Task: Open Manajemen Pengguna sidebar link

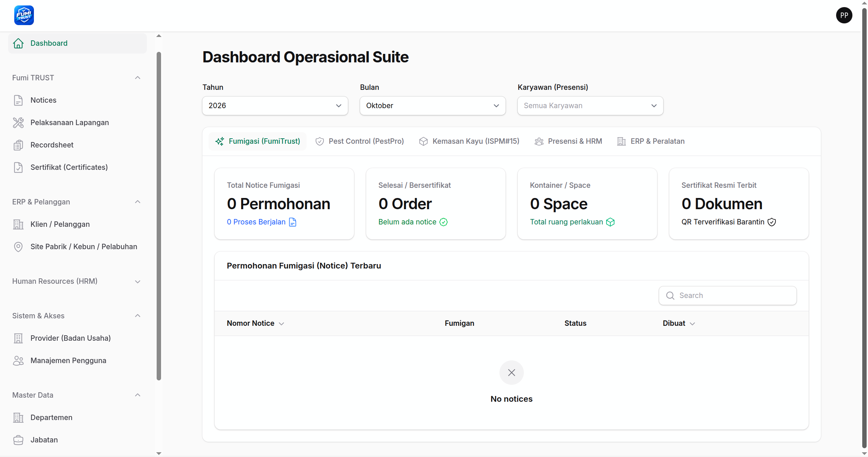Action: [x=77, y=361]
